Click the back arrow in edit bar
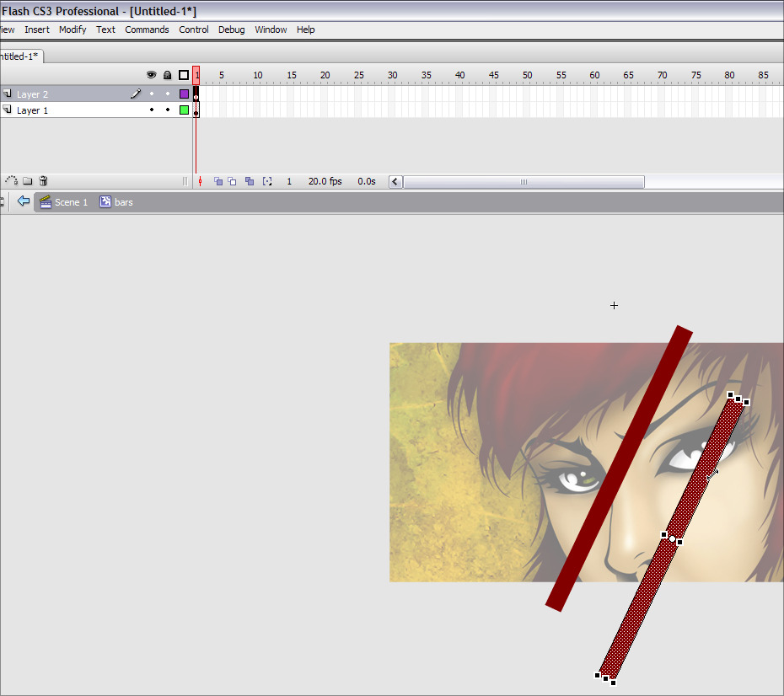The width and height of the screenshot is (784, 696). 24,201
